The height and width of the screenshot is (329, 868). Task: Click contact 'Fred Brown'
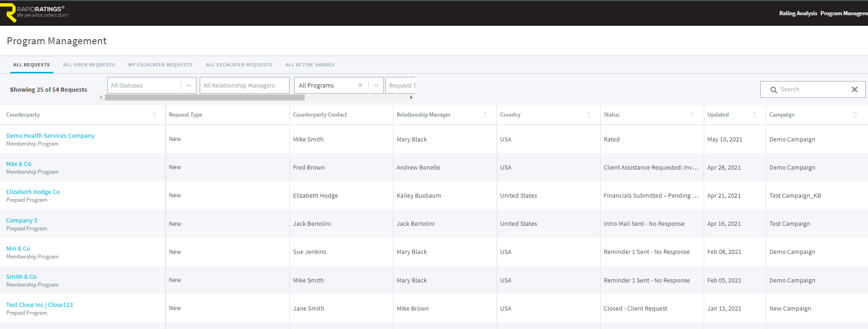(309, 168)
